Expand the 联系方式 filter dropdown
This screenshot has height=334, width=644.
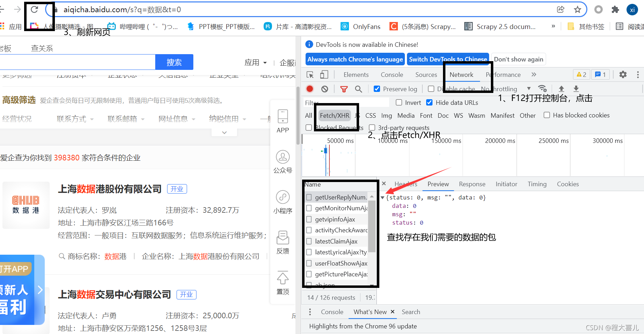[75, 119]
